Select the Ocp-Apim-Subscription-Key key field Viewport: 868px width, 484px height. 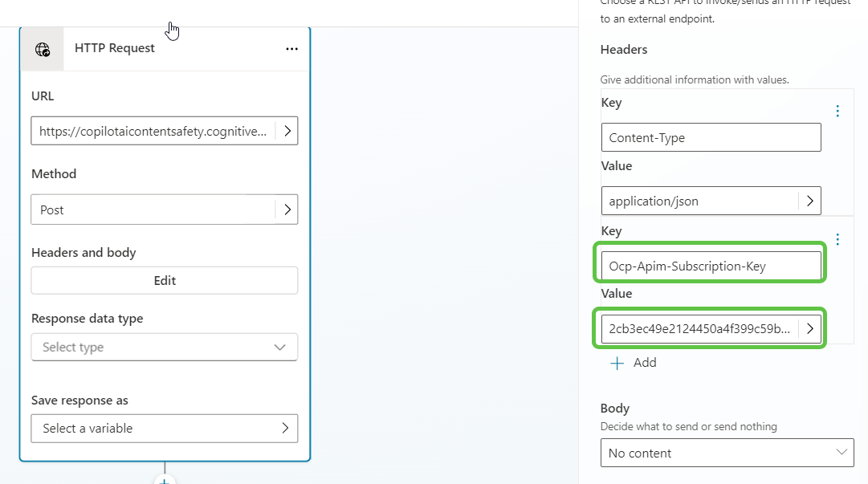[x=711, y=266]
